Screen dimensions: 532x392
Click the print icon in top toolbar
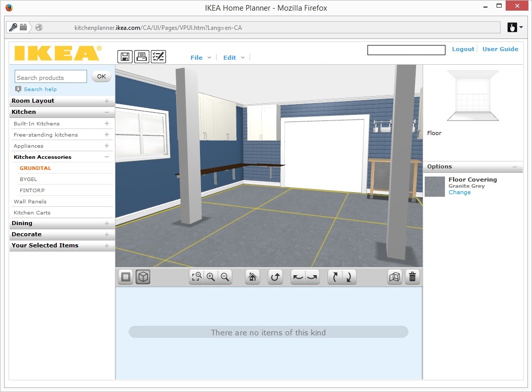pos(142,57)
